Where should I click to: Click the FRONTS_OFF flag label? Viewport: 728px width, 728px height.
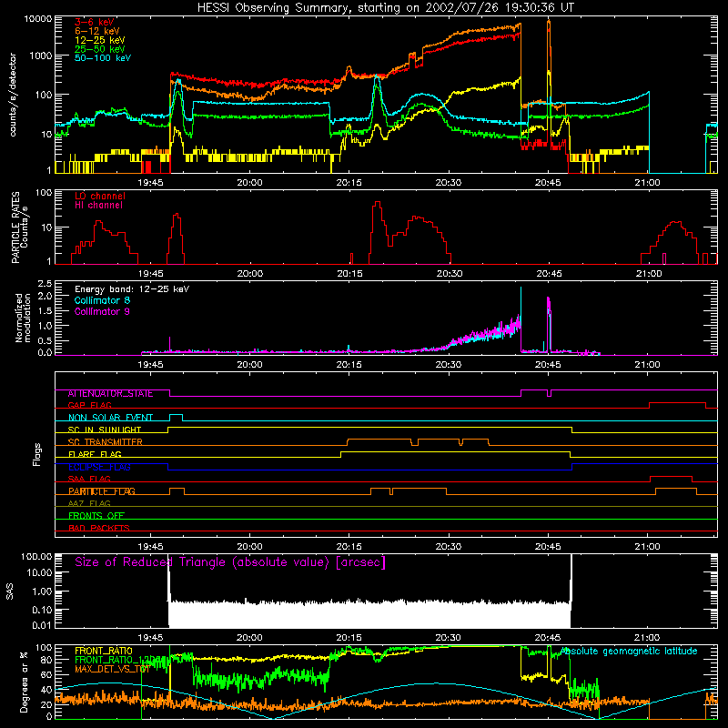point(96,516)
